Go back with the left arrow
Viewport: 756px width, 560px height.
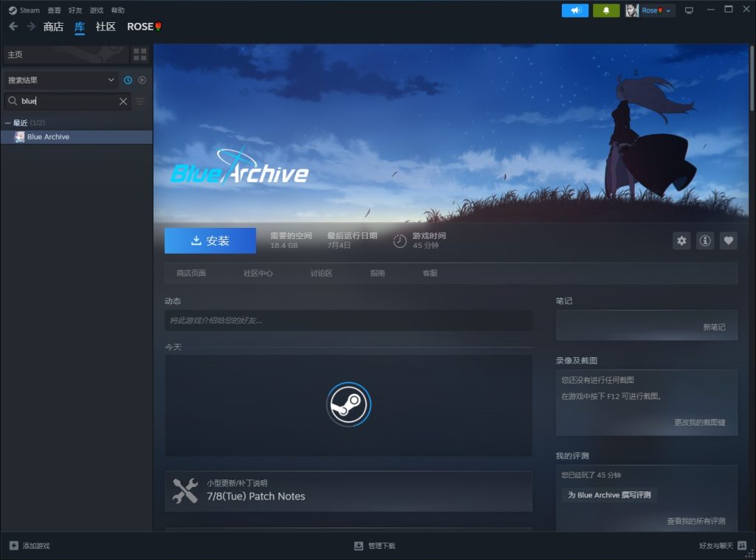13,27
